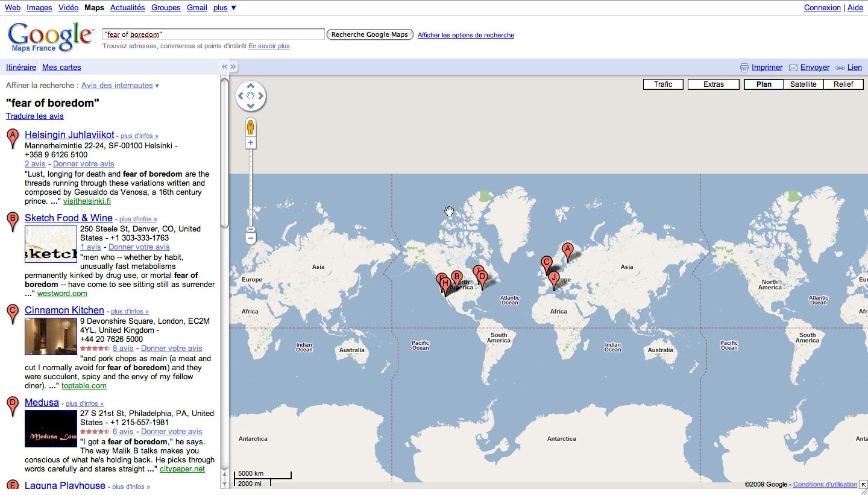Open the Cinnamon Kitchen thumbnail photo
This screenshot has width=868, height=495.
(51, 336)
